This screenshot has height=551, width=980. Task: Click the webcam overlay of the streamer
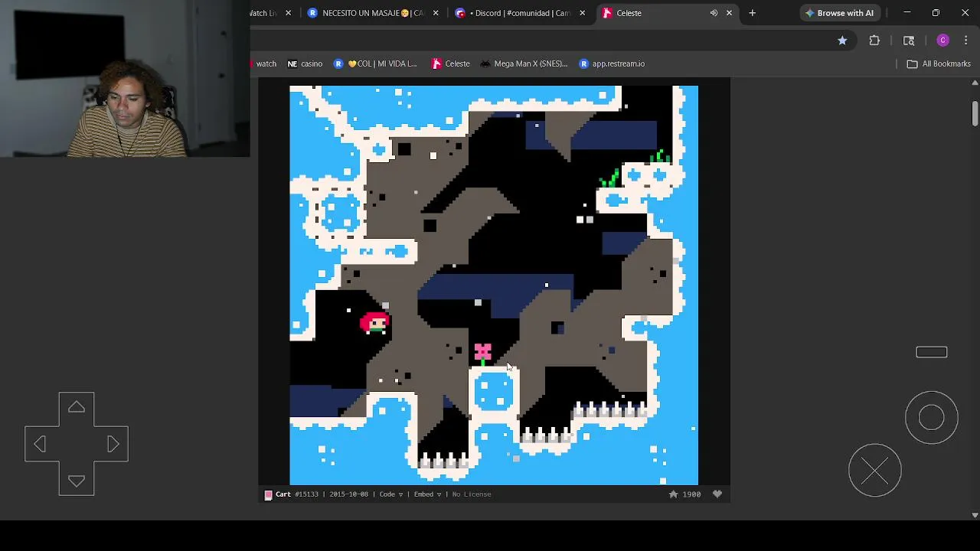click(x=125, y=78)
